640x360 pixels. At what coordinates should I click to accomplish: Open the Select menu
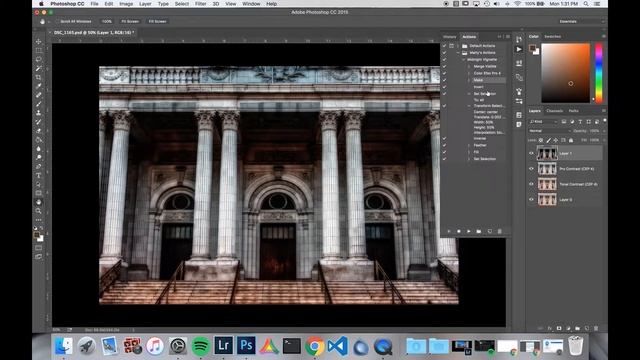pyautogui.click(x=182, y=4)
